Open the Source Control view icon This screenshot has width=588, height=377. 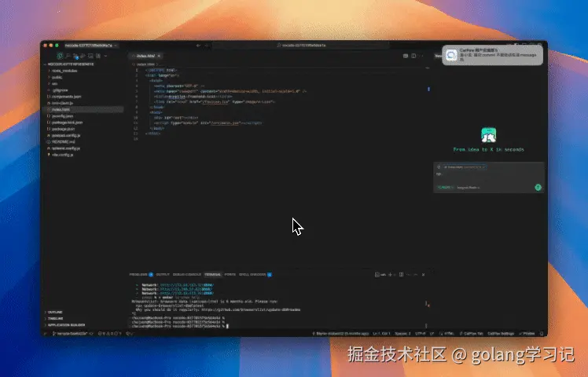[75, 56]
